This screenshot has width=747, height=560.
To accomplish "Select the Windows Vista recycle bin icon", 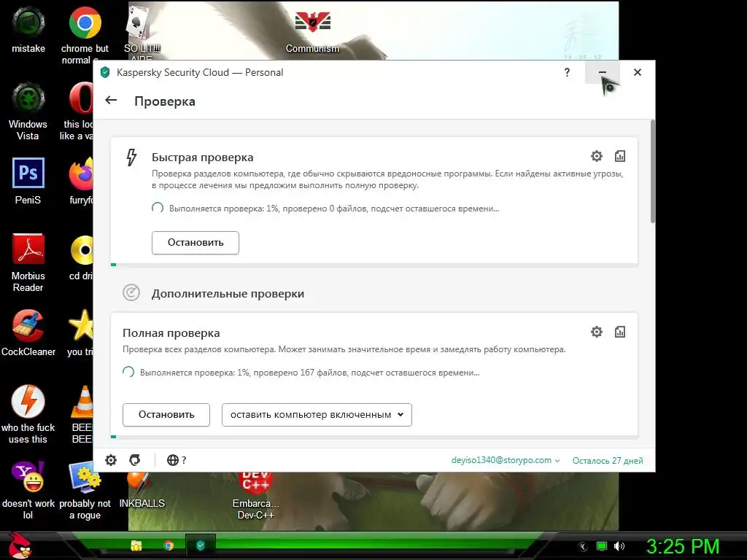I will point(28,112).
